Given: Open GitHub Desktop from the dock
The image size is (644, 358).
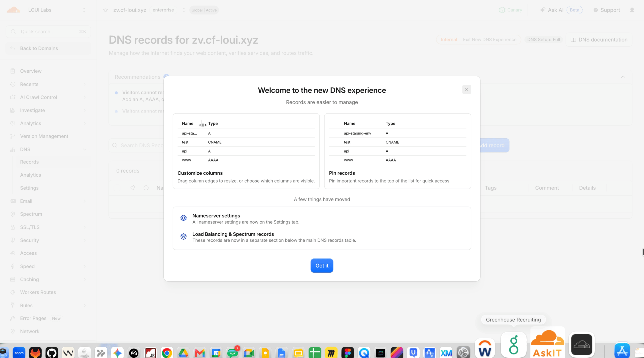Looking at the screenshot, I should click(x=52, y=352).
